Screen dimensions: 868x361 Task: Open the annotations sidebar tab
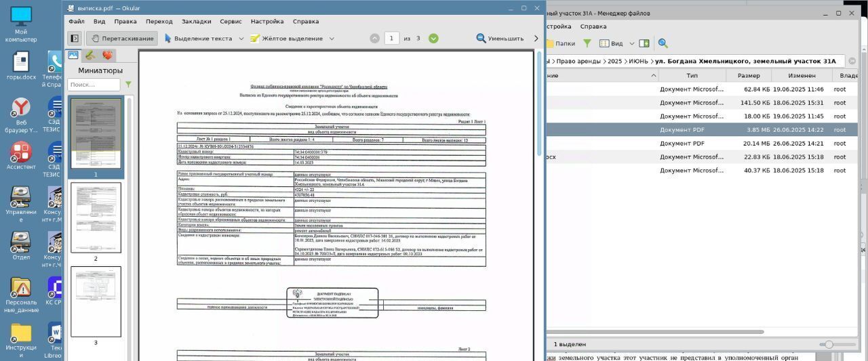[90, 56]
